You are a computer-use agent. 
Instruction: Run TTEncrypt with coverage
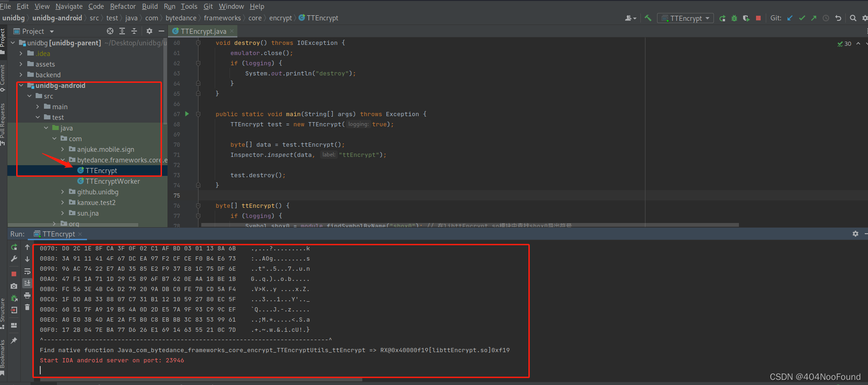(x=746, y=18)
